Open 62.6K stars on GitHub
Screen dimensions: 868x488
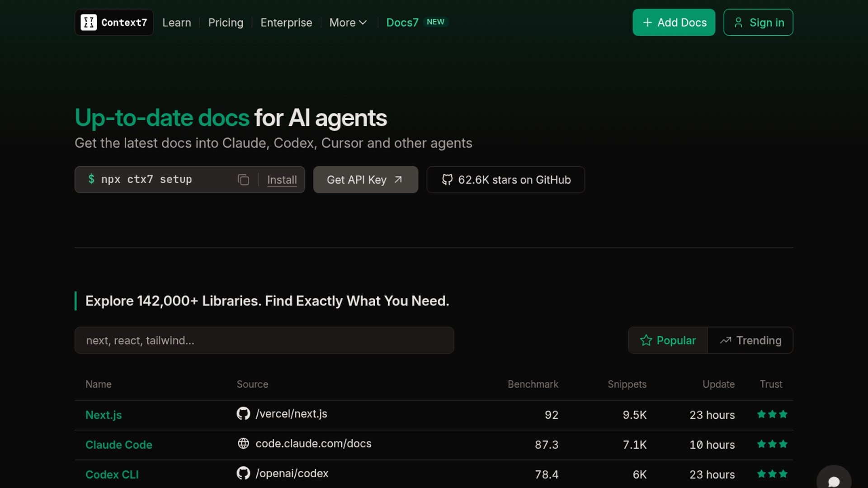[505, 180]
